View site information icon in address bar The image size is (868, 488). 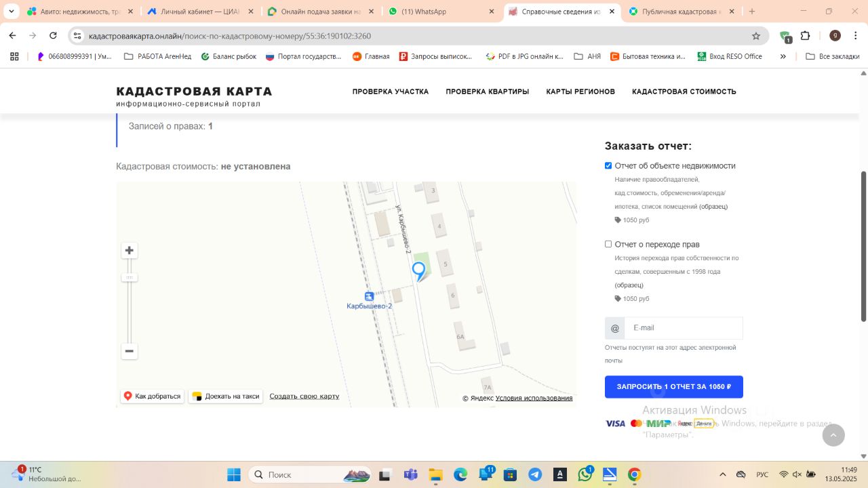click(x=77, y=36)
